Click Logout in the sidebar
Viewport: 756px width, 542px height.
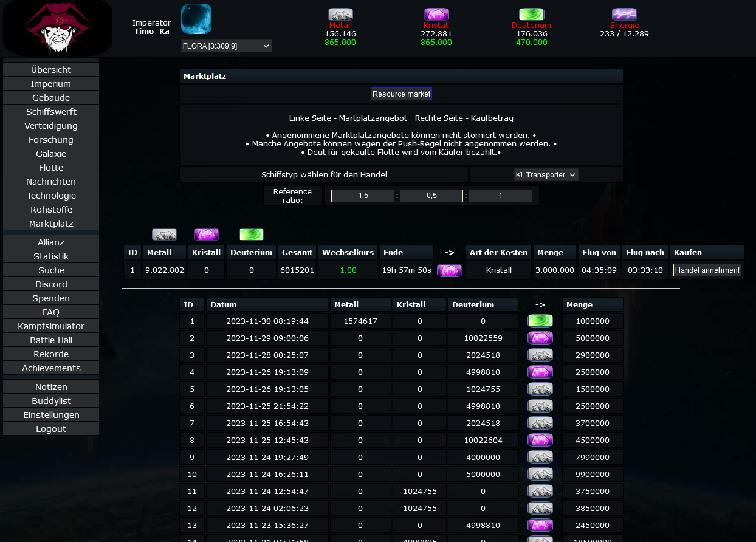[x=51, y=429]
